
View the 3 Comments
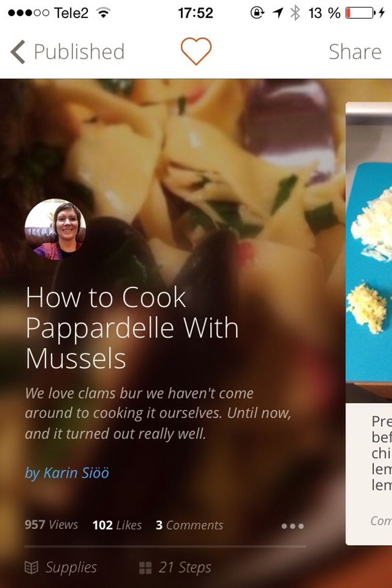point(189,525)
